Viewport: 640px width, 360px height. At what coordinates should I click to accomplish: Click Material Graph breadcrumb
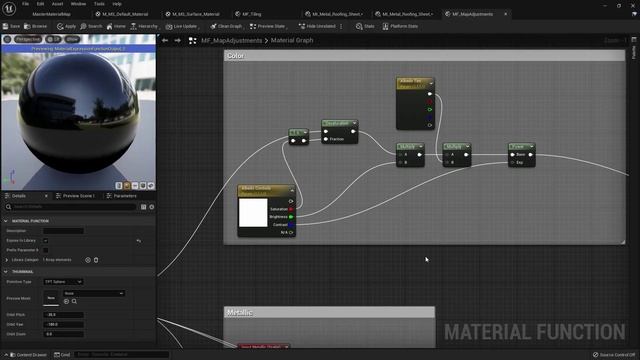coord(292,40)
